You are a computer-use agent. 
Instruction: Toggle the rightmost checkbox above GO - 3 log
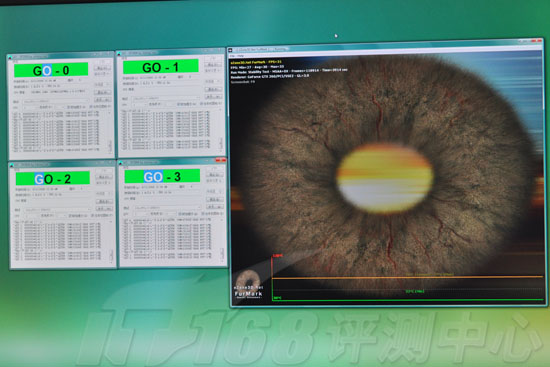click(202, 213)
